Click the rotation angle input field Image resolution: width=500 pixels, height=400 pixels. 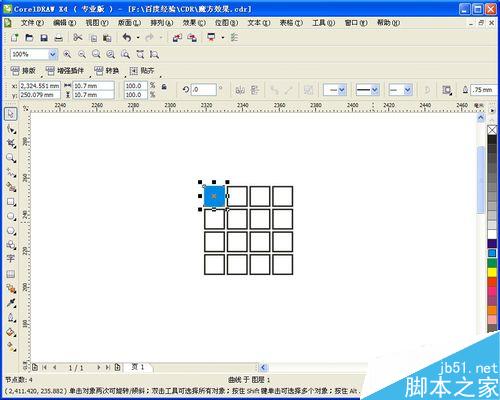[204, 90]
